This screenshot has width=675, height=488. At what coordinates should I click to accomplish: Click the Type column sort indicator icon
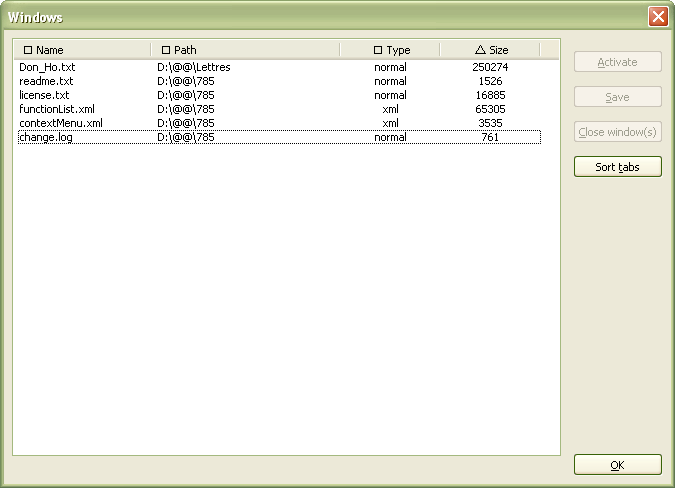click(x=378, y=50)
